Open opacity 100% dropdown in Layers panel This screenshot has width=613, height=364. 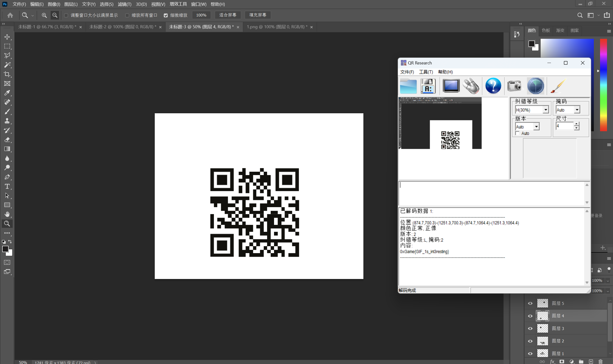(608, 281)
